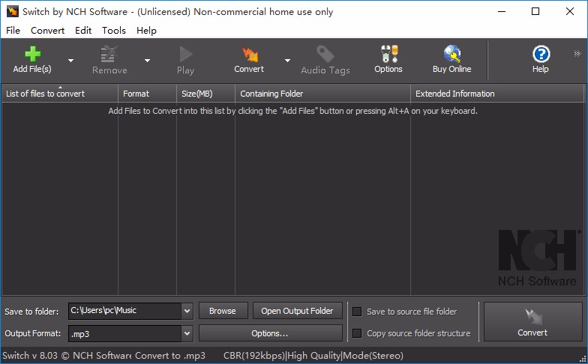
Task: Click the 'Convert to .mp3' status bar text
Action: [170, 355]
